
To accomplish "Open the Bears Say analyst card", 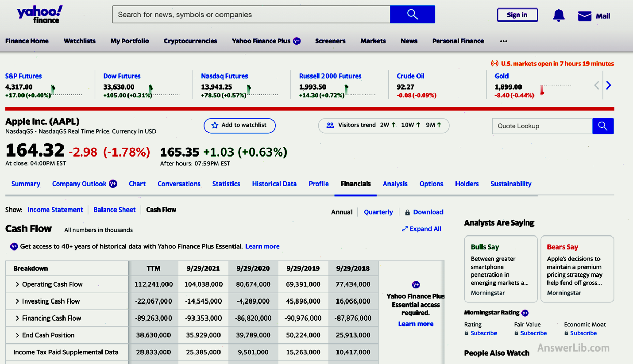I will pyautogui.click(x=577, y=269).
